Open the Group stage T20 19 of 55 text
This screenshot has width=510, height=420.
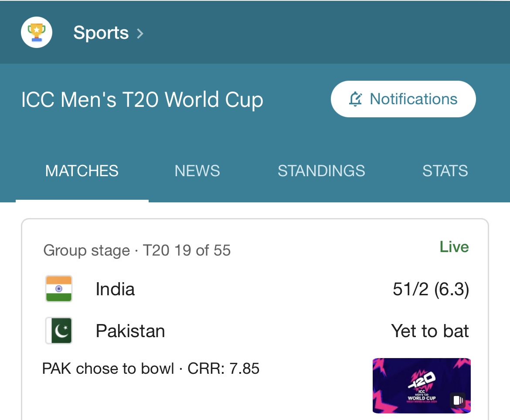pyautogui.click(x=137, y=250)
